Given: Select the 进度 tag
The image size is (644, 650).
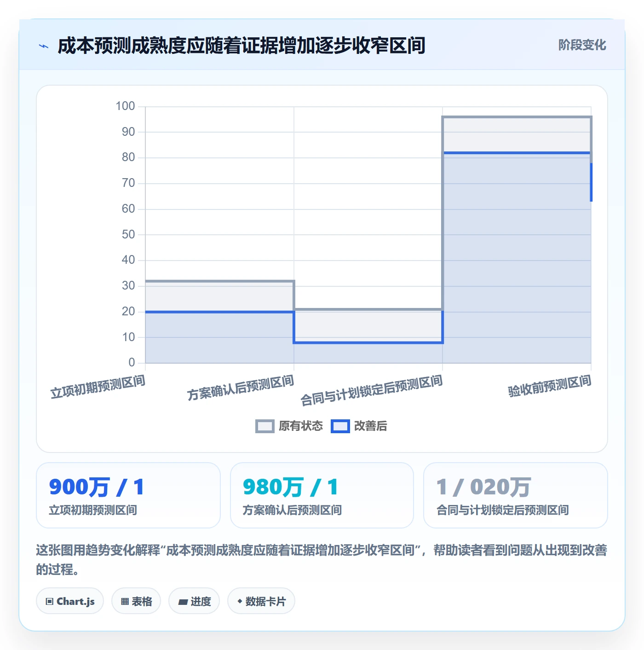Looking at the screenshot, I should (194, 601).
